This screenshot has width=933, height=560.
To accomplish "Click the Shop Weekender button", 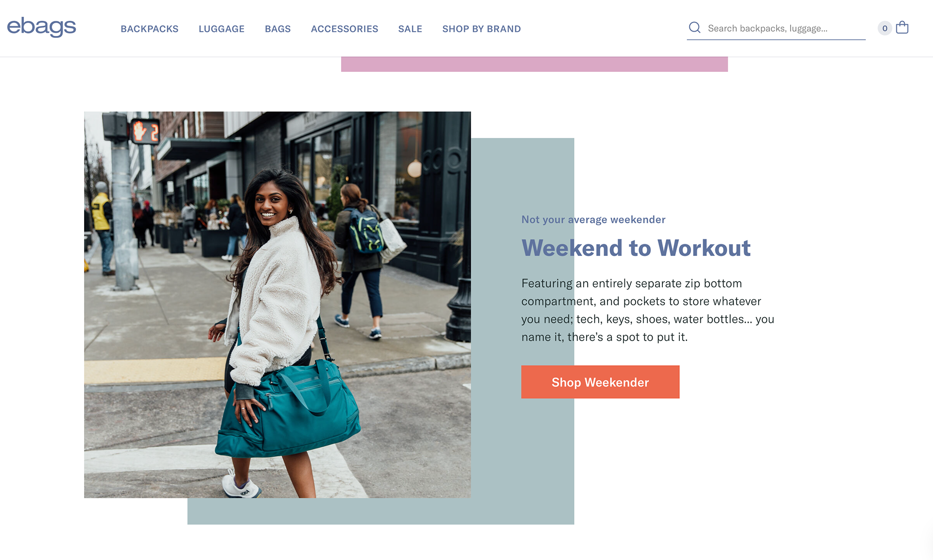I will pos(600,382).
